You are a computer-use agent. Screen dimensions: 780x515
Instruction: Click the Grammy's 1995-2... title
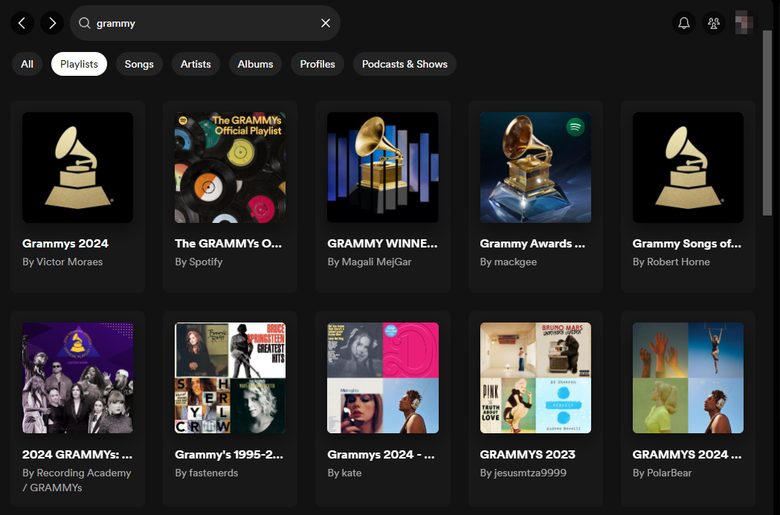(229, 454)
